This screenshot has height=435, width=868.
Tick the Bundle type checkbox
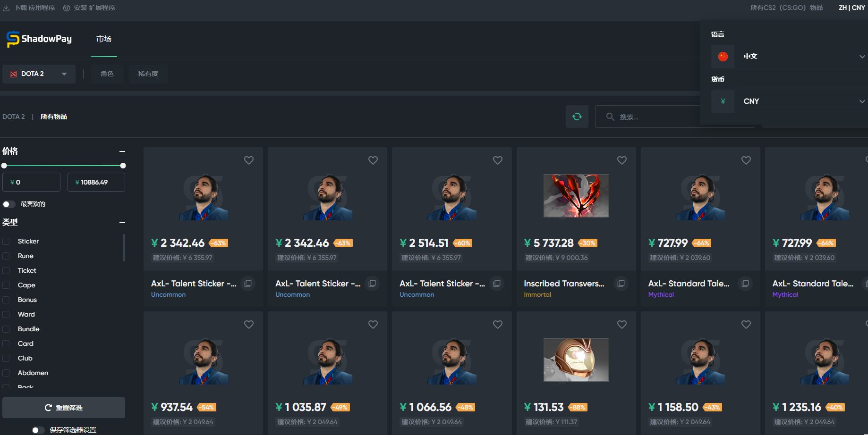coord(6,329)
